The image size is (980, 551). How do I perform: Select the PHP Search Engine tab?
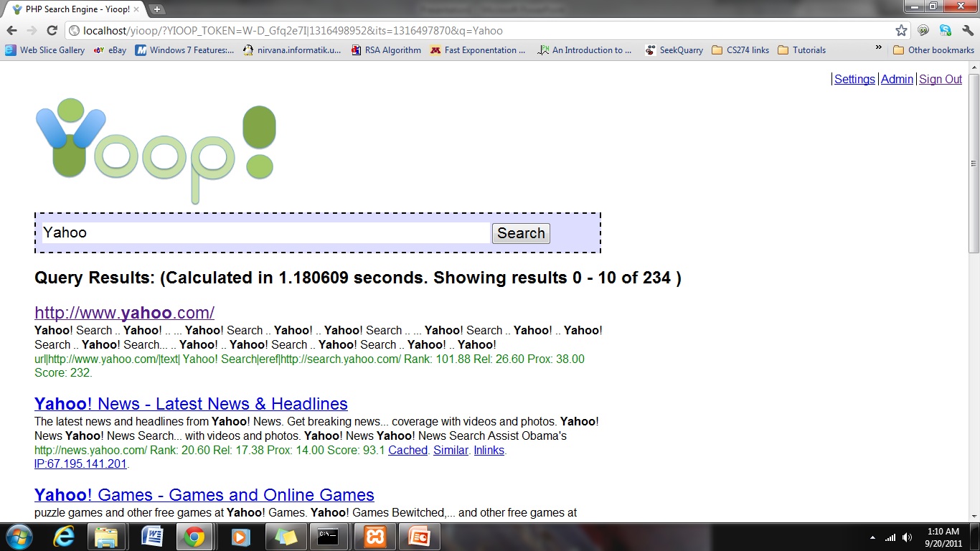point(77,9)
